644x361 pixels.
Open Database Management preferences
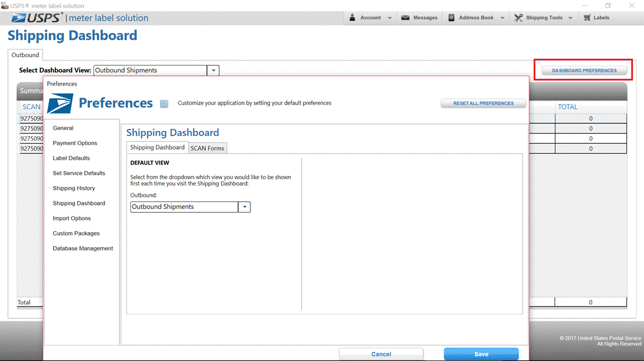click(83, 248)
